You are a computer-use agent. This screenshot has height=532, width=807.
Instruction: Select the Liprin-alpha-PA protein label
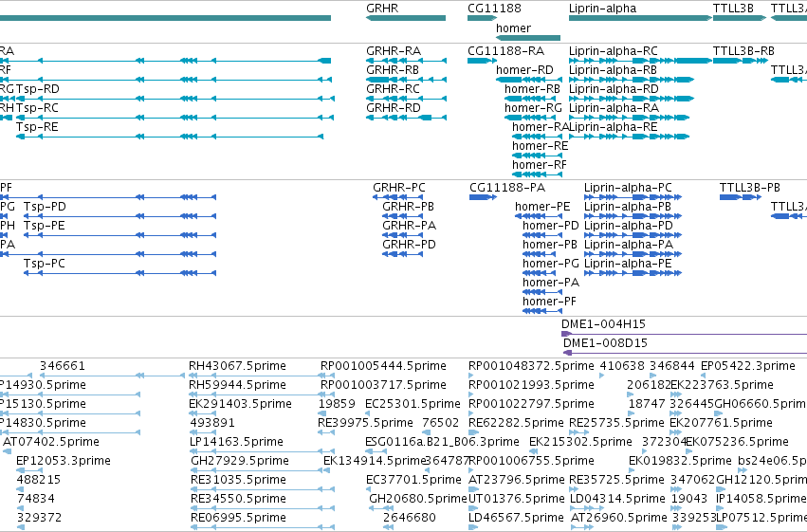[629, 245]
